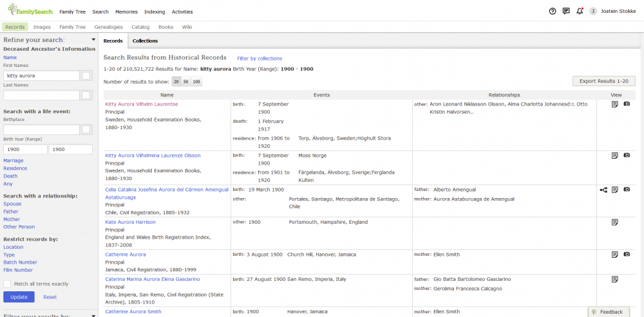This screenshot has height=317, width=644.
Task: Go to Genealogies search subnav
Action: [108, 27]
